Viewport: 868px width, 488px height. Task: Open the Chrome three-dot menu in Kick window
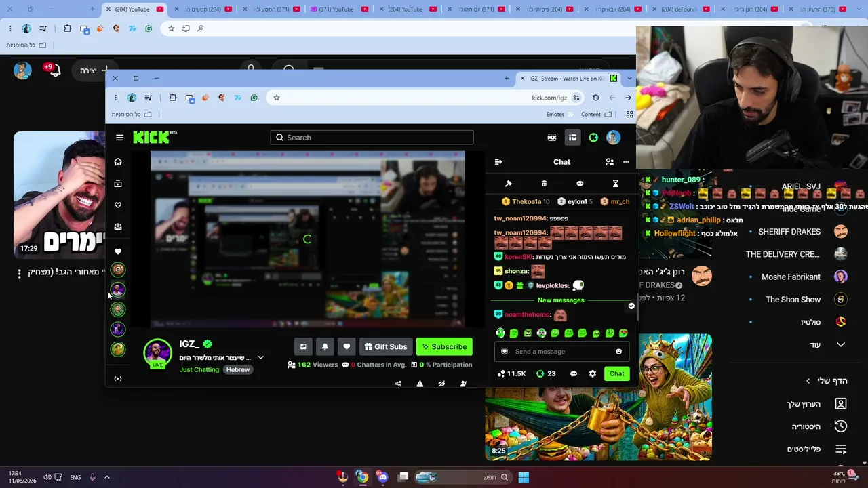pos(115,98)
